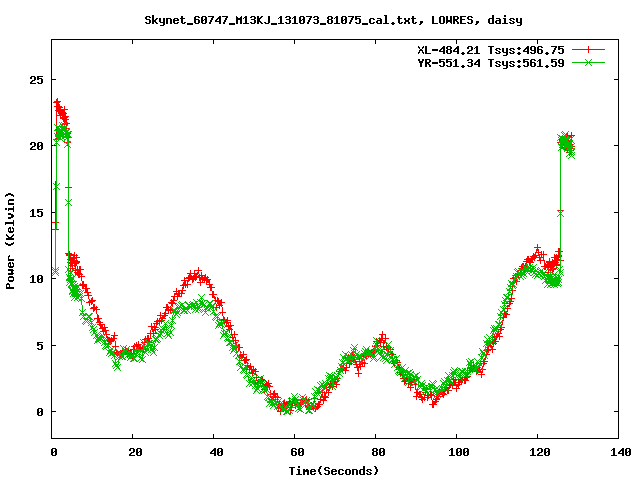The height and width of the screenshot is (480, 640).
Task: Select the XL-484.21 Tsys:496.75 legend label
Action: click(491, 50)
